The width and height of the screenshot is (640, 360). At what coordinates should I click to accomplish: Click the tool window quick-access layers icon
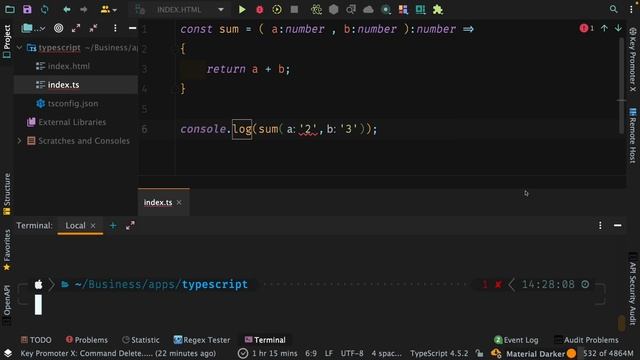click(8, 353)
